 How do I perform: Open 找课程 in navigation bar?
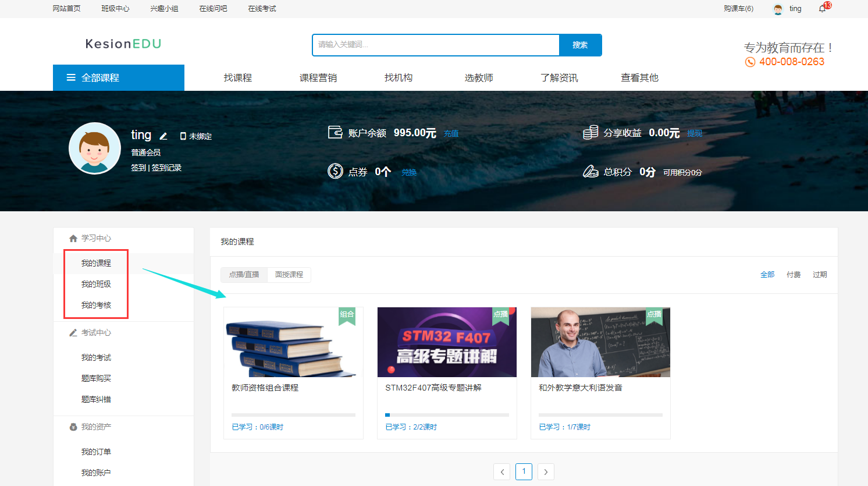pyautogui.click(x=238, y=77)
